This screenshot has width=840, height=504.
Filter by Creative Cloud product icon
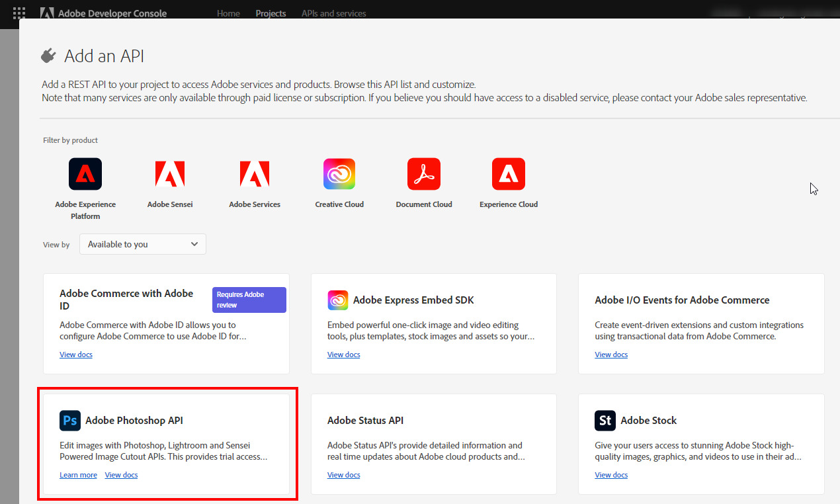click(x=339, y=175)
